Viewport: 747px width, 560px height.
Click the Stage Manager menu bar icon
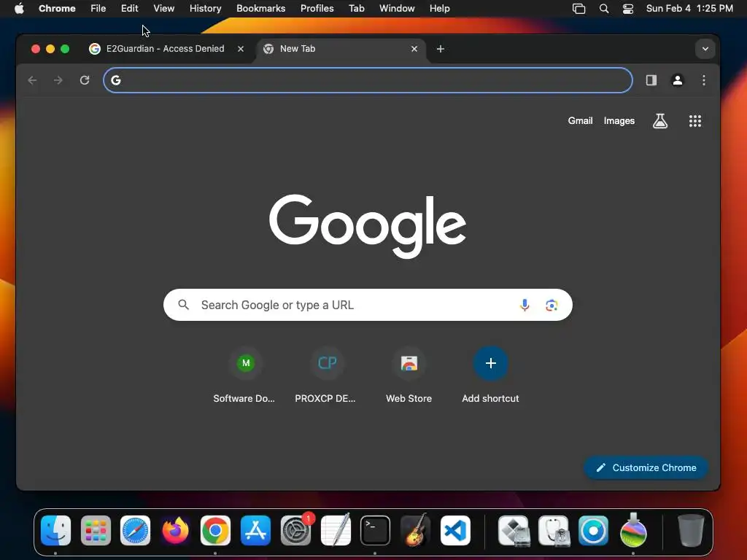(x=578, y=9)
